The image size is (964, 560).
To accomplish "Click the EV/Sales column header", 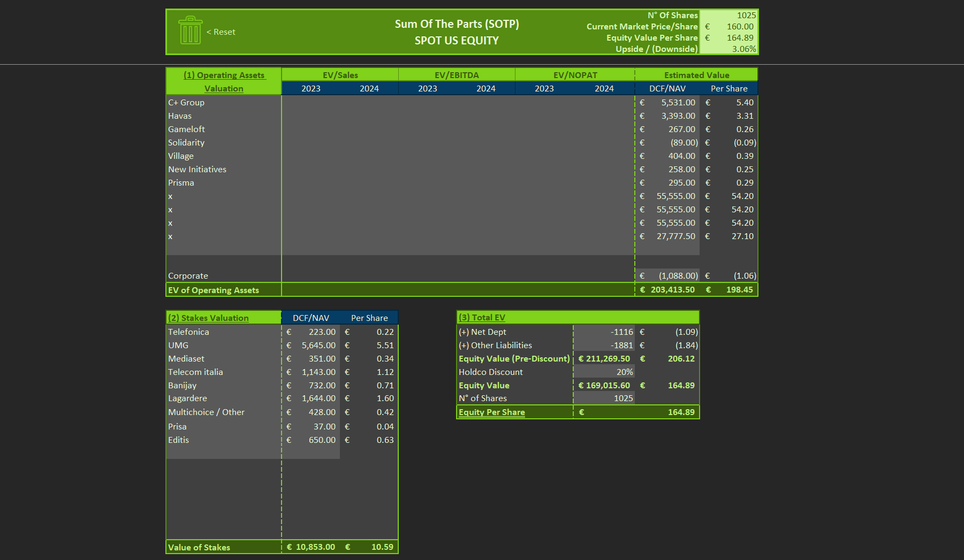I will tap(340, 75).
